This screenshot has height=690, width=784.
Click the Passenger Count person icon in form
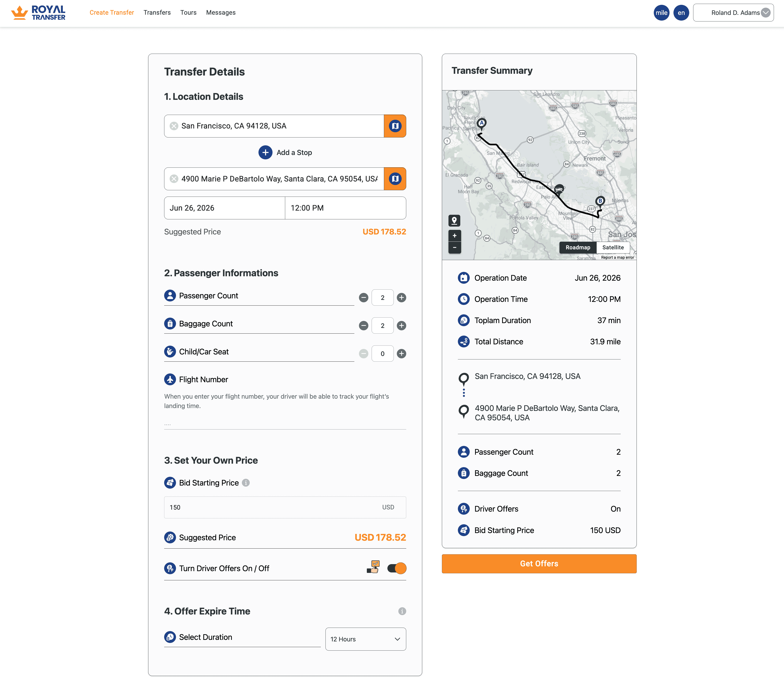click(170, 296)
